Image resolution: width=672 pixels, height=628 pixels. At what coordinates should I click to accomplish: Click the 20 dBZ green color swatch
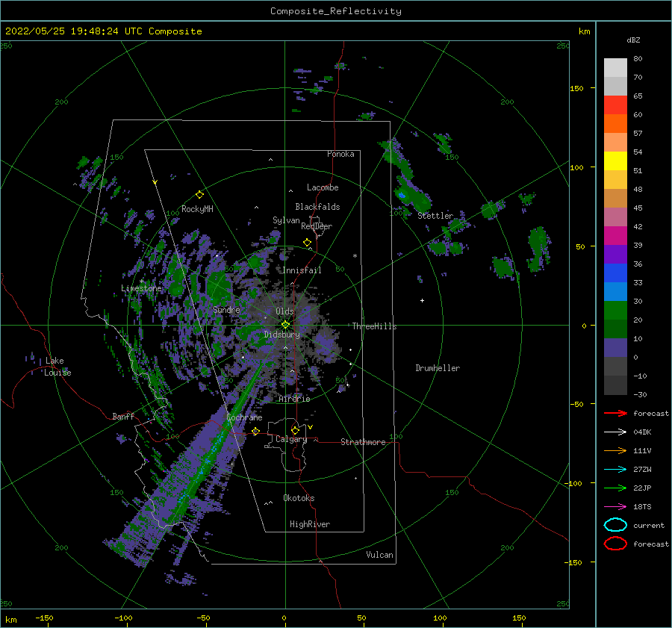615,310
